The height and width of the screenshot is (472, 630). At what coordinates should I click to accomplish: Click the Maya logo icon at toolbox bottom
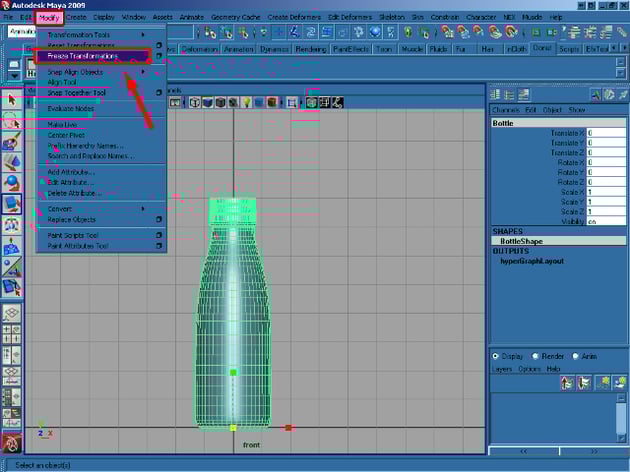[12, 444]
